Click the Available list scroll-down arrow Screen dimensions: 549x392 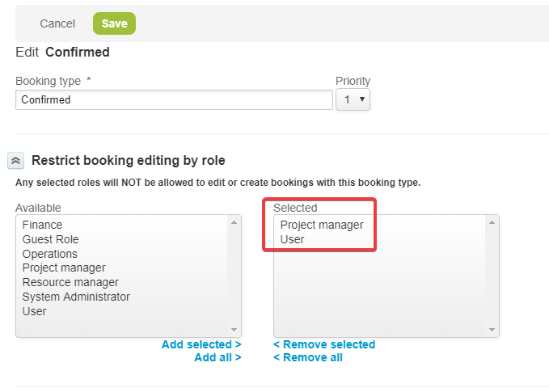pyautogui.click(x=234, y=330)
